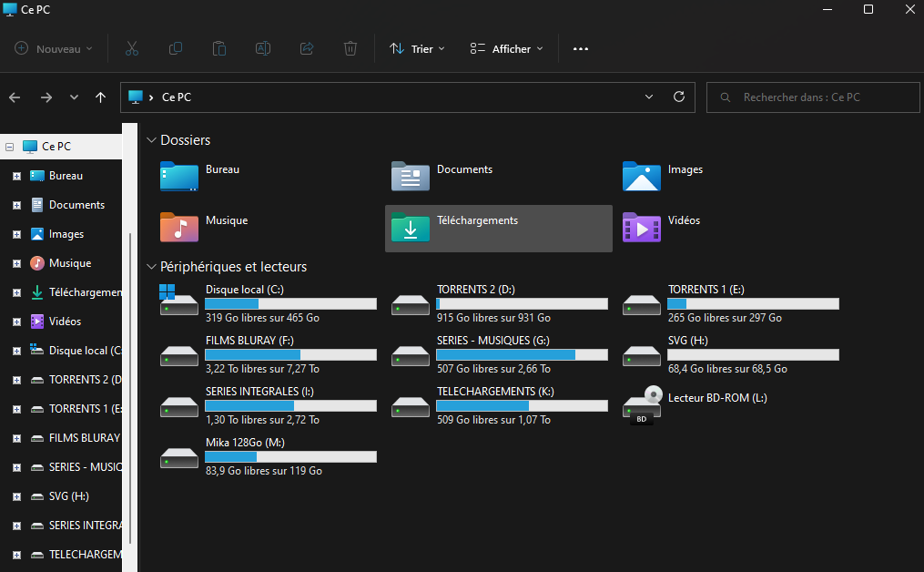Click the Share icon in toolbar

click(307, 49)
